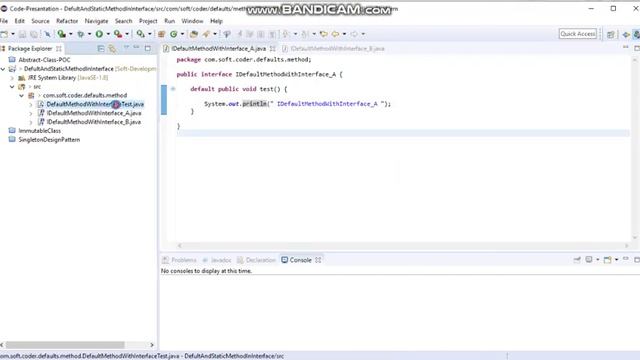Open the File menu
640x360 pixels.
[4, 21]
